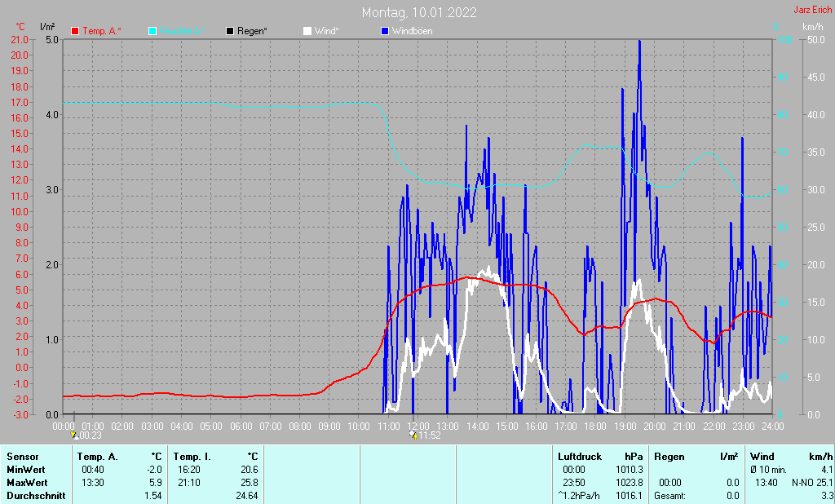Click the wind value '4.1'
The height and width of the screenshot is (504, 835).
[827, 470]
